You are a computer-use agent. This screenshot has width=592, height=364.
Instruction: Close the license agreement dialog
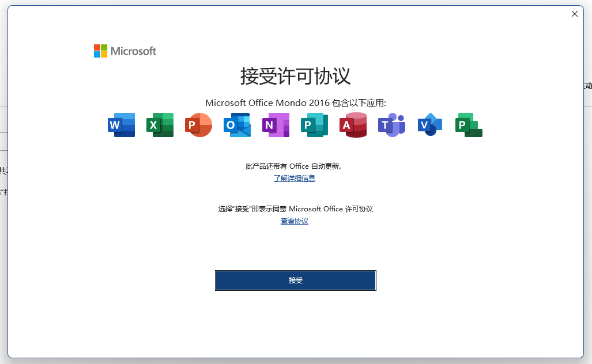(x=575, y=14)
